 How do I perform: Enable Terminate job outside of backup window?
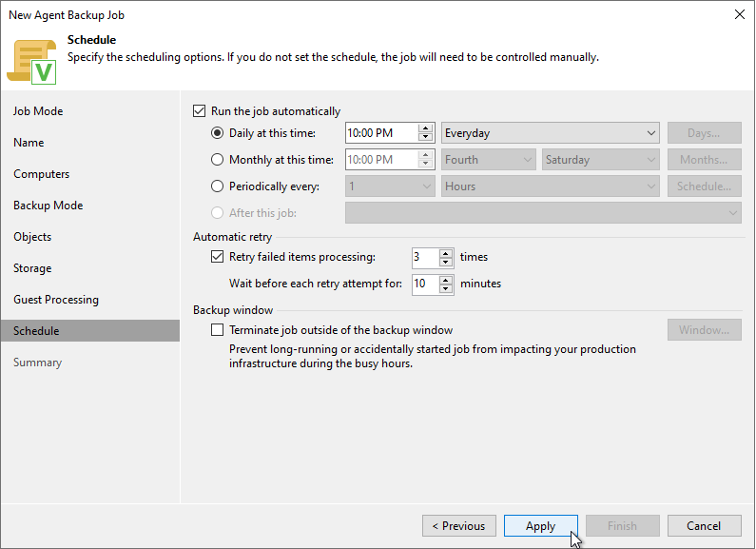click(217, 330)
